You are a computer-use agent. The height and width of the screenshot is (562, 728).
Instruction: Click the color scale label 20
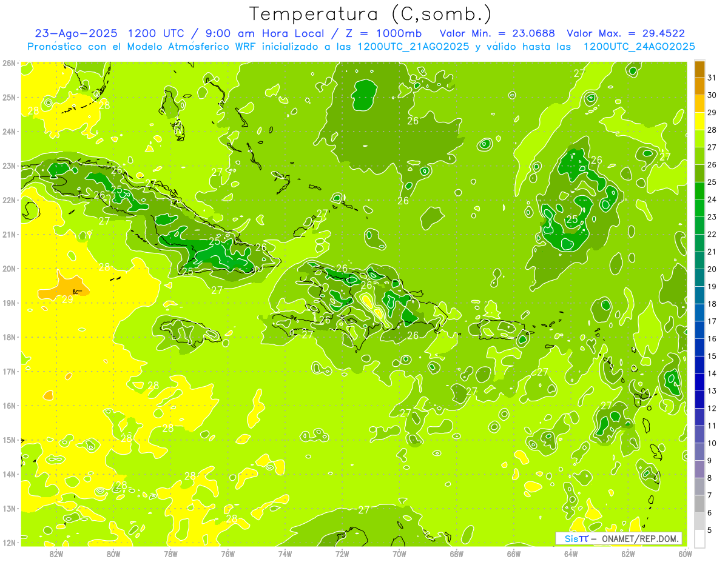click(x=712, y=269)
